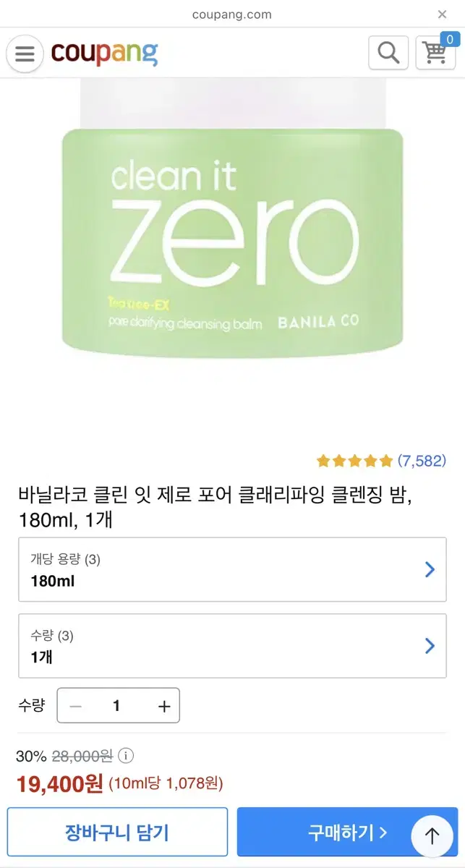The image size is (465, 868).
Task: Tap the search magnifier icon
Action: (388, 53)
